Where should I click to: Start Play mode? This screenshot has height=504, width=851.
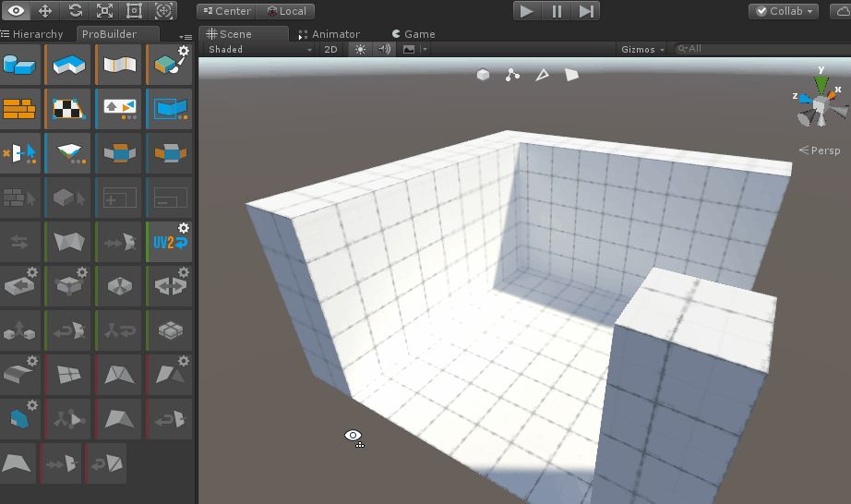point(526,11)
